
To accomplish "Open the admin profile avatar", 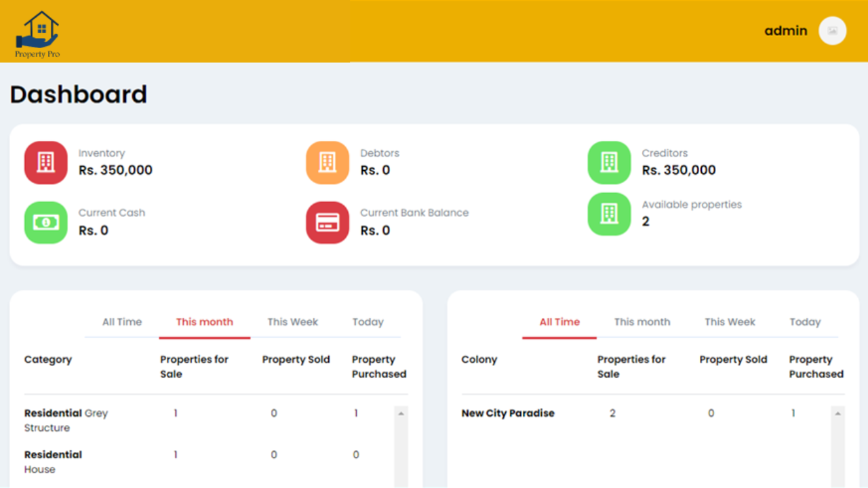I will (x=832, y=30).
